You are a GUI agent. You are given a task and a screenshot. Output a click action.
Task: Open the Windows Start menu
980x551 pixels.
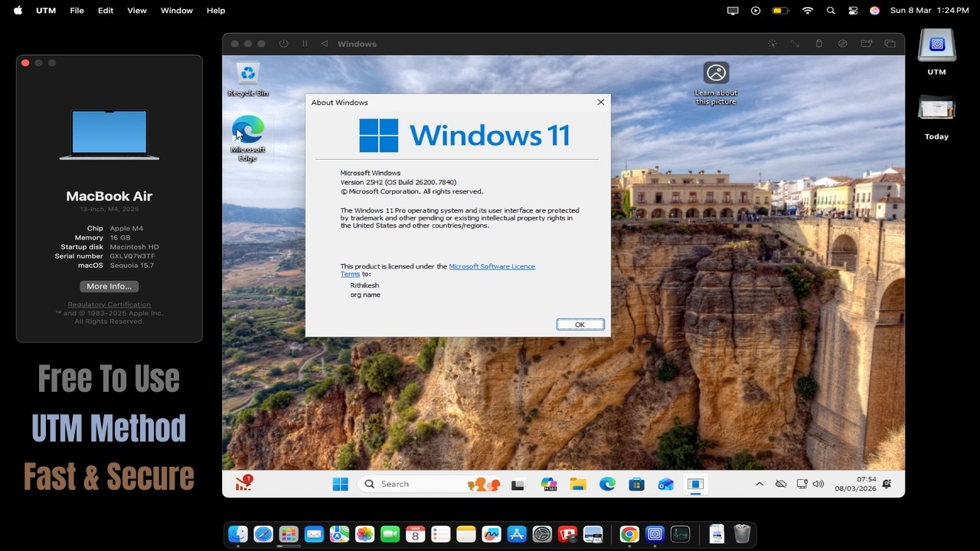click(x=341, y=484)
